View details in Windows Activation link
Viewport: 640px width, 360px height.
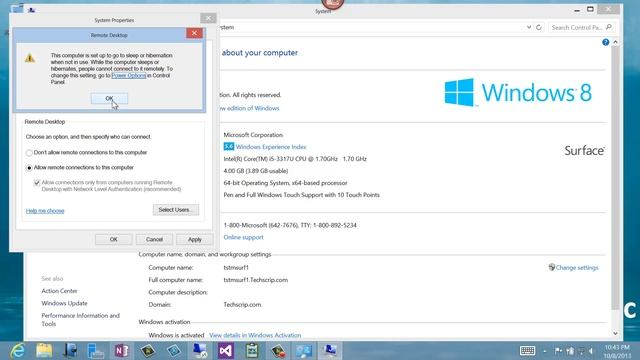point(255,335)
